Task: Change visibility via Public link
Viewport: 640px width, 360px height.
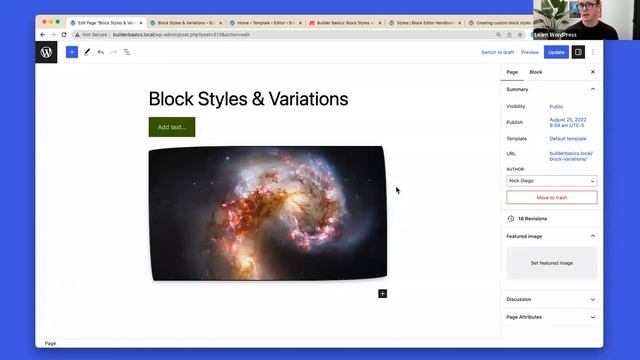Action: point(556,107)
